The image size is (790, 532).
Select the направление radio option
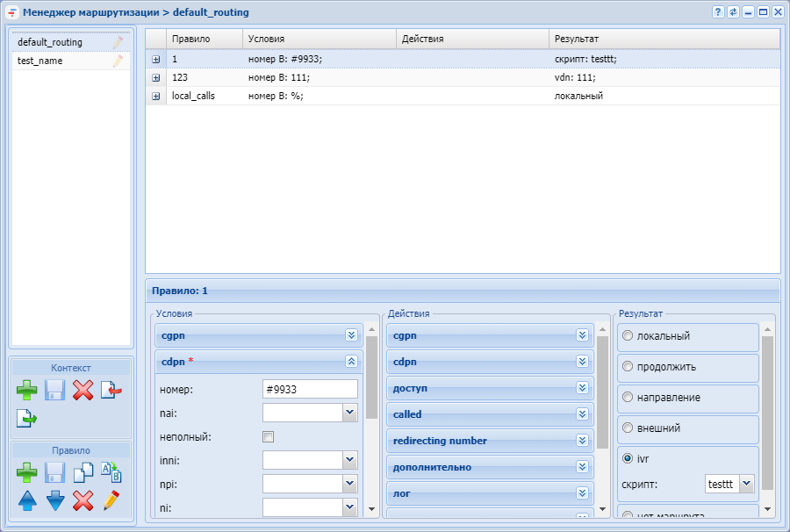[628, 398]
